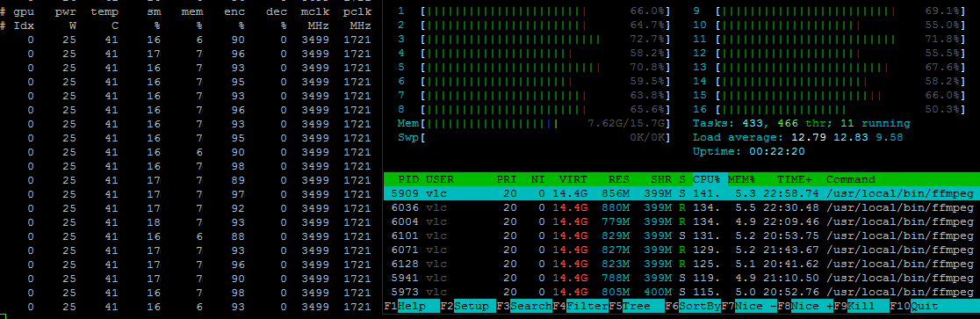Sort by the TIME+ column header

pyautogui.click(x=795, y=179)
